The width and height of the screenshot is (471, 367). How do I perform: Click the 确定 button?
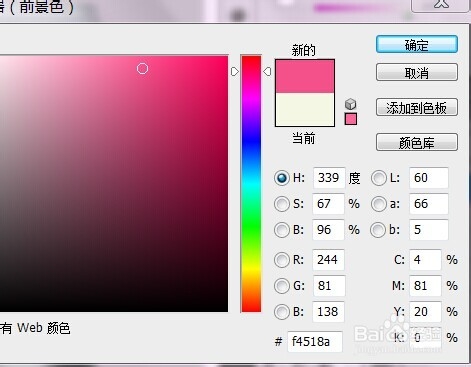pos(417,44)
